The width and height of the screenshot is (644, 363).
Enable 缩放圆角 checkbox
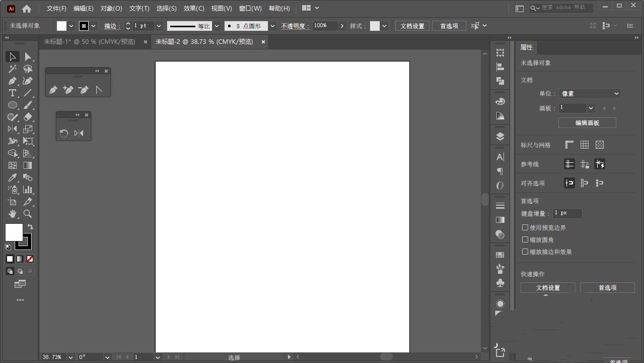[x=525, y=239]
